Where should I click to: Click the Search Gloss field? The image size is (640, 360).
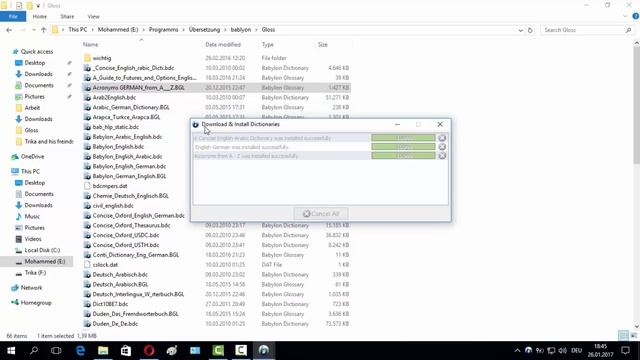point(587,30)
